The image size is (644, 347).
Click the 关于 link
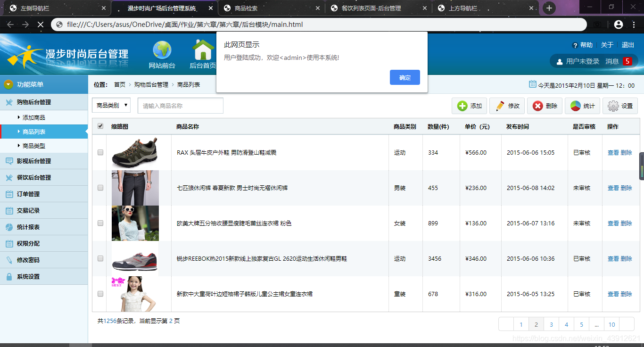(607, 45)
